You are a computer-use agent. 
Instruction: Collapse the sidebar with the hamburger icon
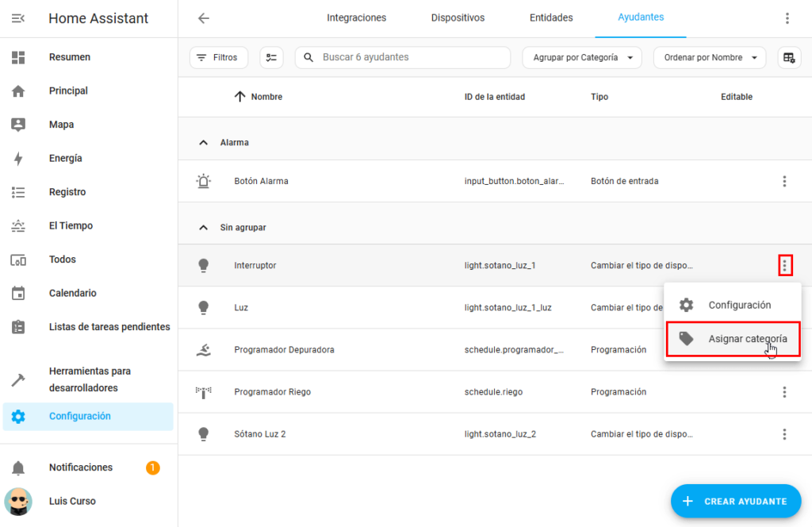pyautogui.click(x=18, y=18)
